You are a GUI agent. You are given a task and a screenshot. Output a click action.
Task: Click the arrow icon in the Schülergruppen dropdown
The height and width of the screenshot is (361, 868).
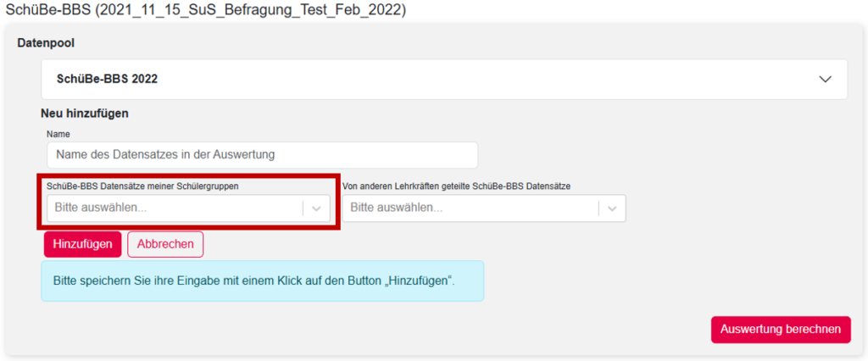coord(316,208)
